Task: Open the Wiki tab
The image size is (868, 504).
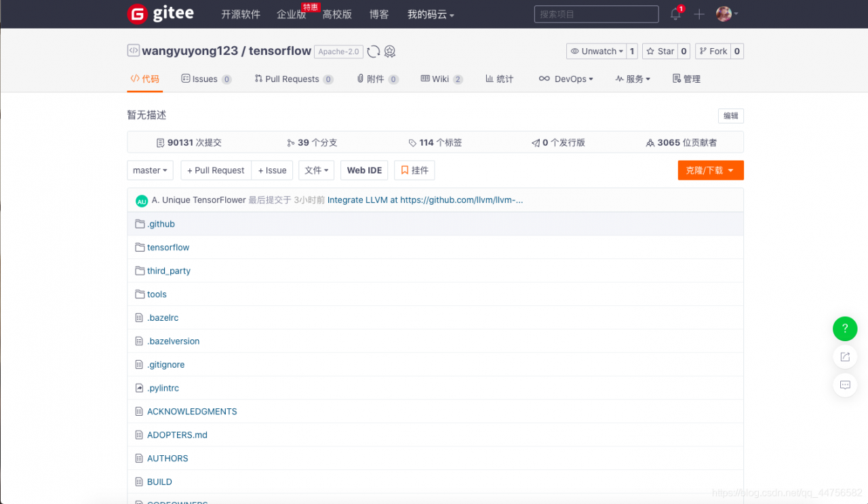Action: pyautogui.click(x=441, y=79)
